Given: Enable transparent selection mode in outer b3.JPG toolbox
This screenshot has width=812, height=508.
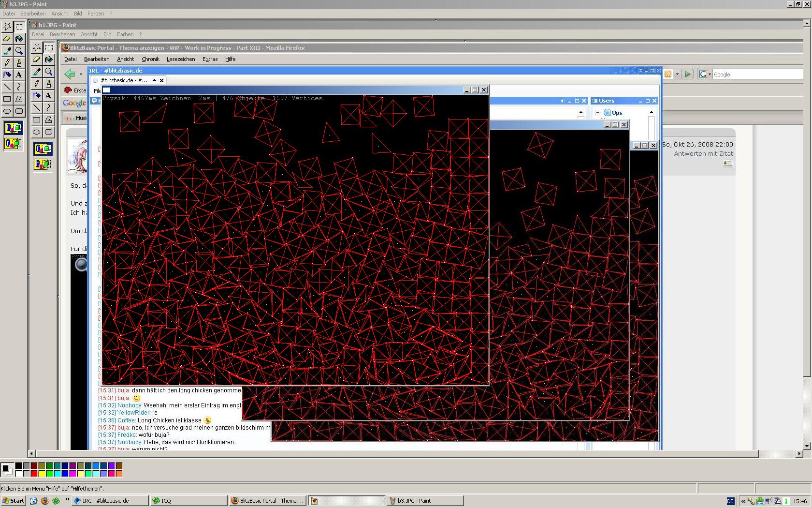Looking at the screenshot, I should click(x=13, y=143).
